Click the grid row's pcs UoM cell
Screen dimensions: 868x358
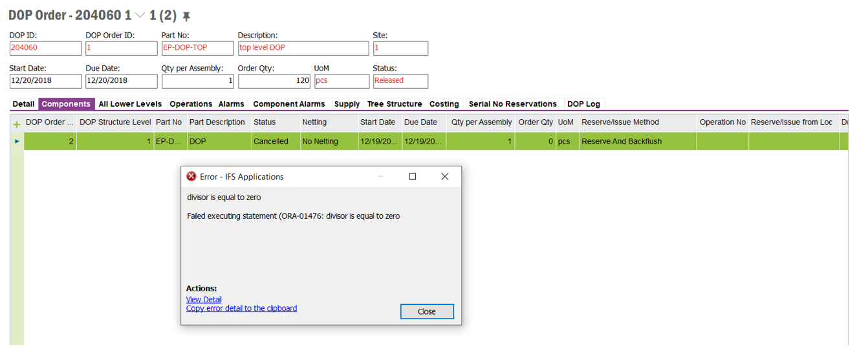tap(568, 141)
